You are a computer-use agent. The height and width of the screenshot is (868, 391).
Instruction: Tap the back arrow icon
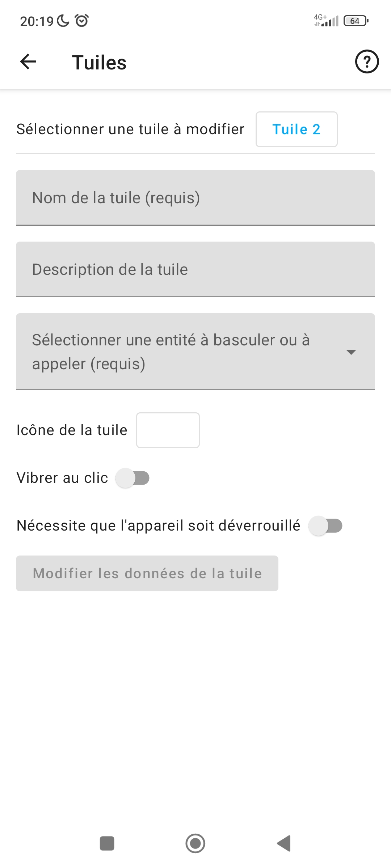(28, 62)
